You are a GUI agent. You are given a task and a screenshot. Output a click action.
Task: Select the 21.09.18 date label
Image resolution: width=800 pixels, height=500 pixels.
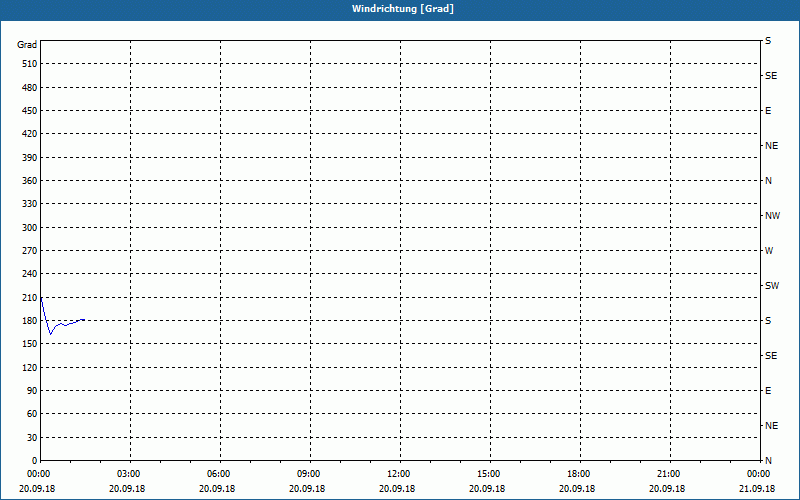coord(757,488)
